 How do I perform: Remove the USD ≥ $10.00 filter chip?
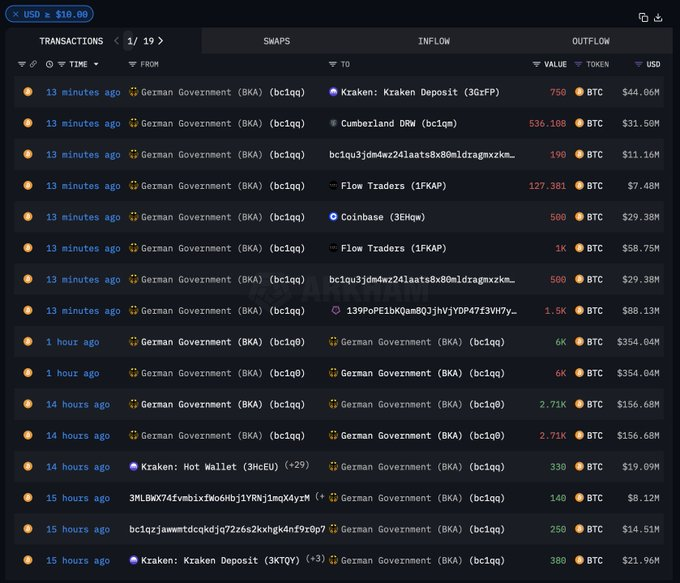pyautogui.click(x=15, y=15)
